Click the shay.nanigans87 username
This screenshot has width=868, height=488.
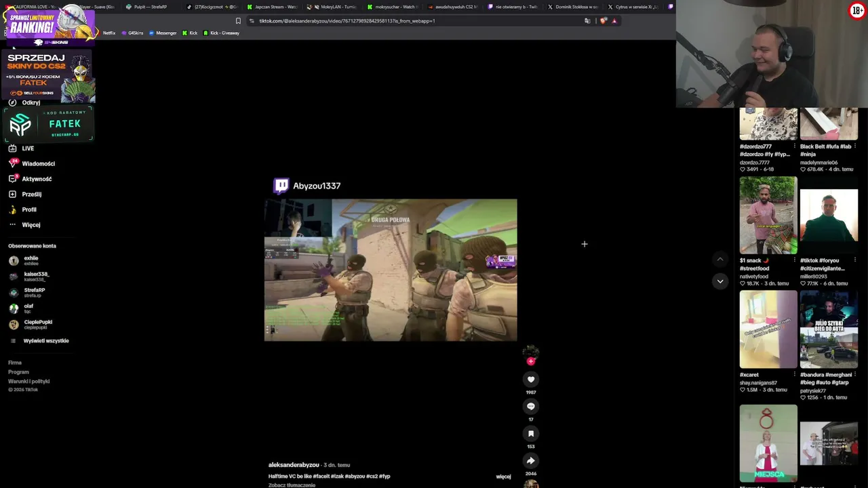758,383
